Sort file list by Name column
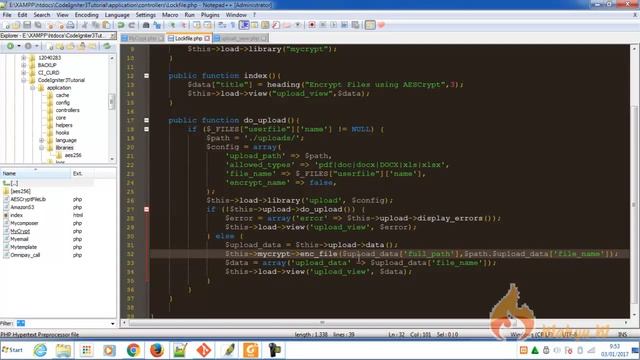This screenshot has height=360, width=640. click(35, 173)
